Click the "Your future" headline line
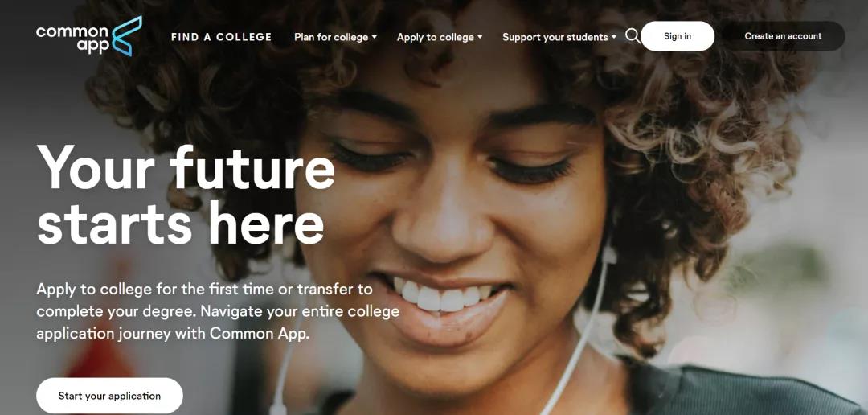 point(186,166)
